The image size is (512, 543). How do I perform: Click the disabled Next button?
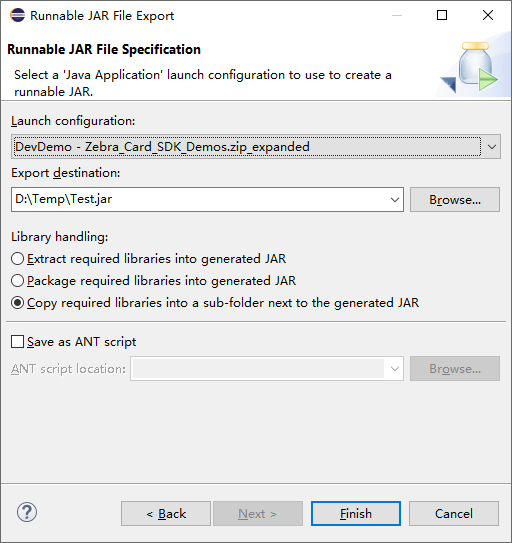tap(258, 514)
